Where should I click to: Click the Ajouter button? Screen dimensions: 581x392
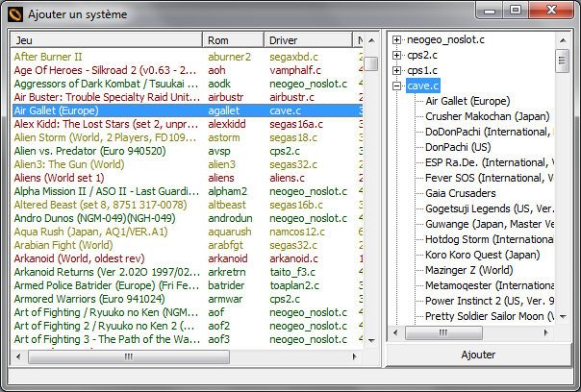tap(478, 355)
